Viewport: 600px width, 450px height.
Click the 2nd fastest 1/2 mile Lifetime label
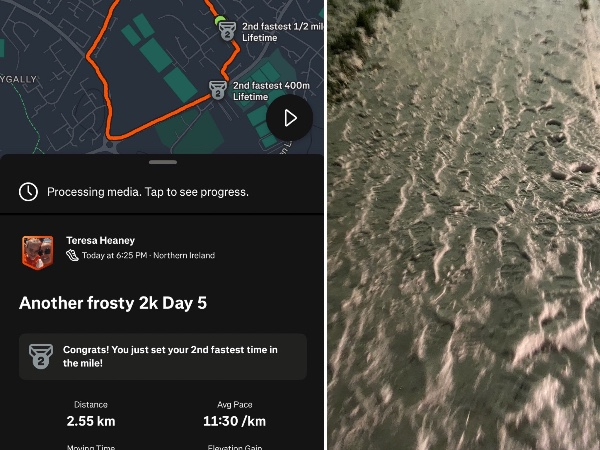click(282, 32)
